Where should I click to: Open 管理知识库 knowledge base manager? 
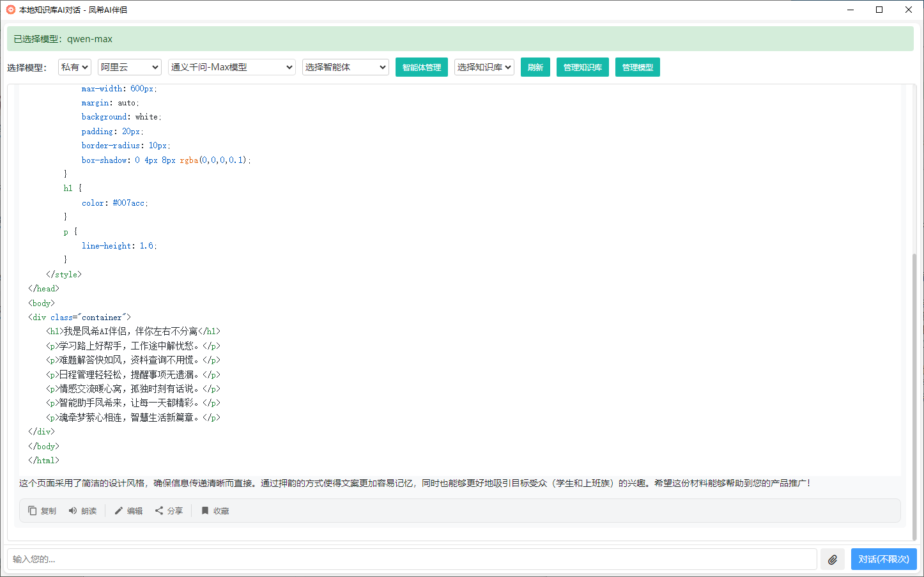tap(582, 67)
